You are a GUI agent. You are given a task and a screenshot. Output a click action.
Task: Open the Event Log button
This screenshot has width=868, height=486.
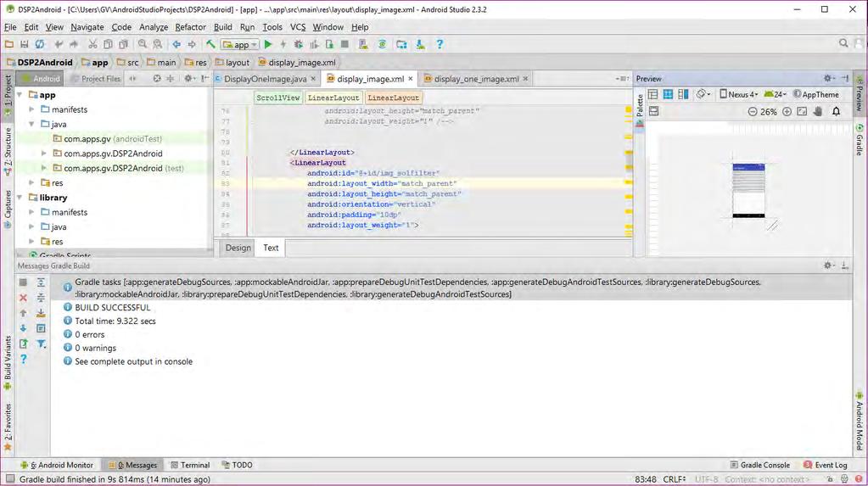point(826,465)
